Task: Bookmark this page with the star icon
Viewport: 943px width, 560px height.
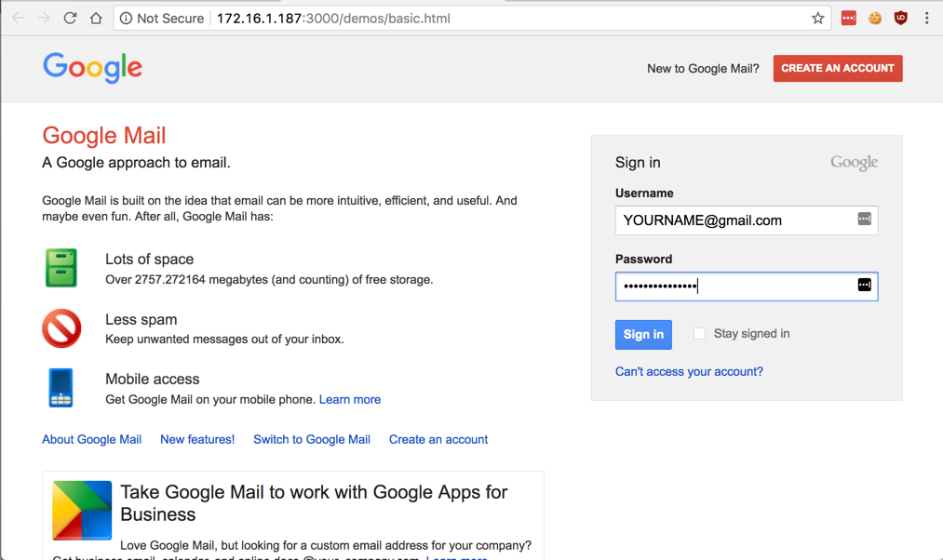Action: tap(817, 18)
